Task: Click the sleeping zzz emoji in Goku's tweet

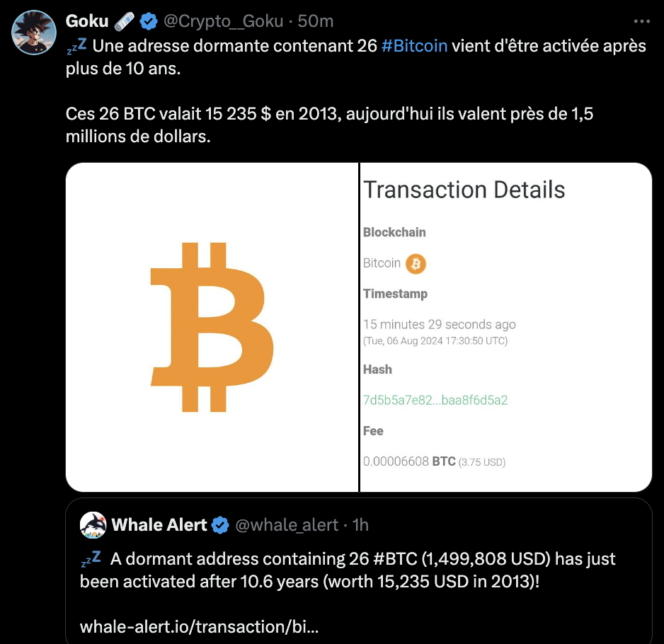Action: 76,47
